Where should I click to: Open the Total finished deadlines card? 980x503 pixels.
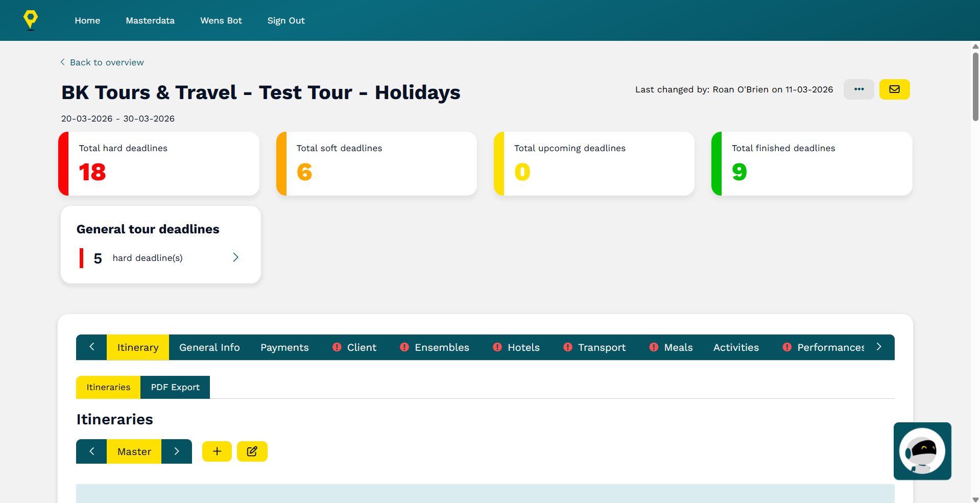pyautogui.click(x=812, y=163)
